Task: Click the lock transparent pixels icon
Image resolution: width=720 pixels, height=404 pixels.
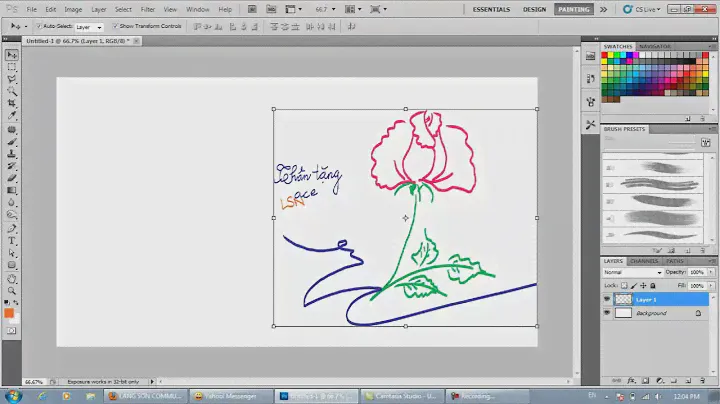Action: point(623,285)
